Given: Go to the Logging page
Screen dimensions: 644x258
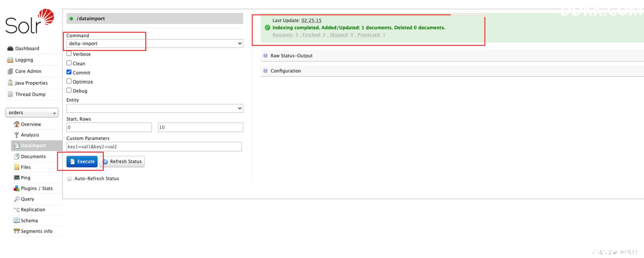Looking at the screenshot, I should pyautogui.click(x=24, y=60).
